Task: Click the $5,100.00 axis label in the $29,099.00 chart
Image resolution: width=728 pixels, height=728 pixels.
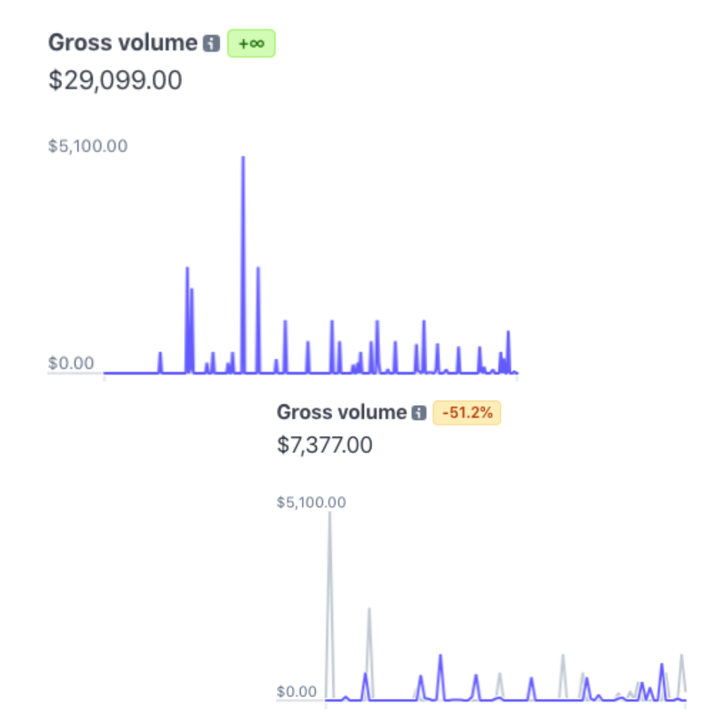Action: pos(88,146)
